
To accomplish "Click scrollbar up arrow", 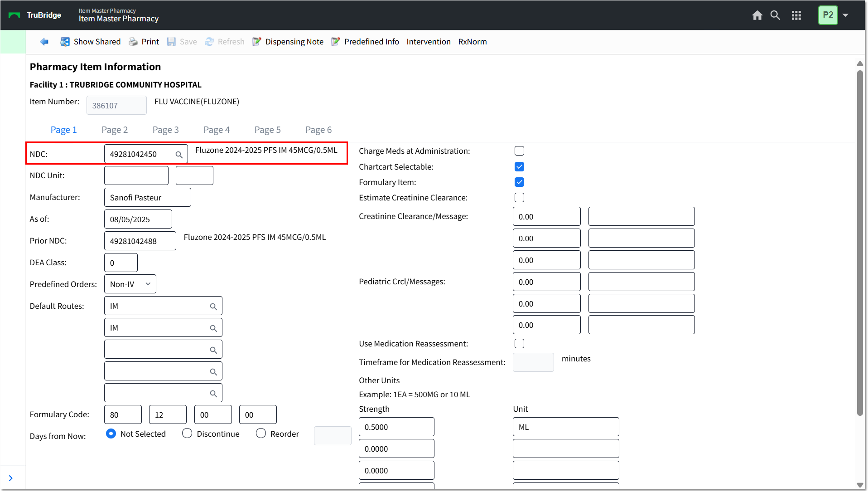I will tap(859, 63).
